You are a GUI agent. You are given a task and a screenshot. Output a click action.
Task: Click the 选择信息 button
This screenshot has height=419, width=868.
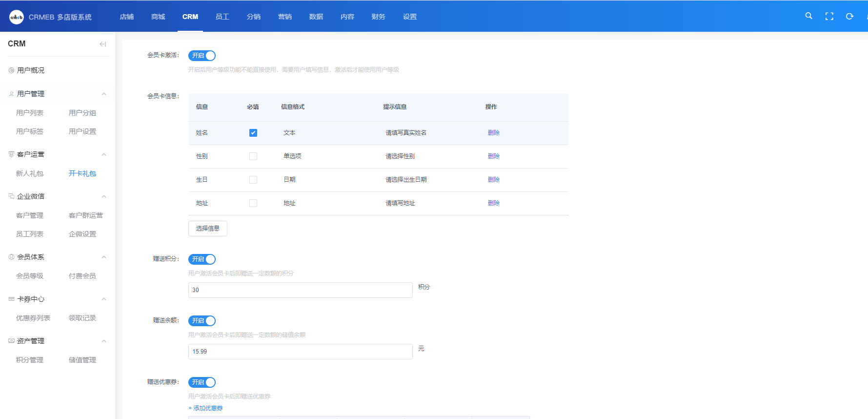[x=208, y=229]
